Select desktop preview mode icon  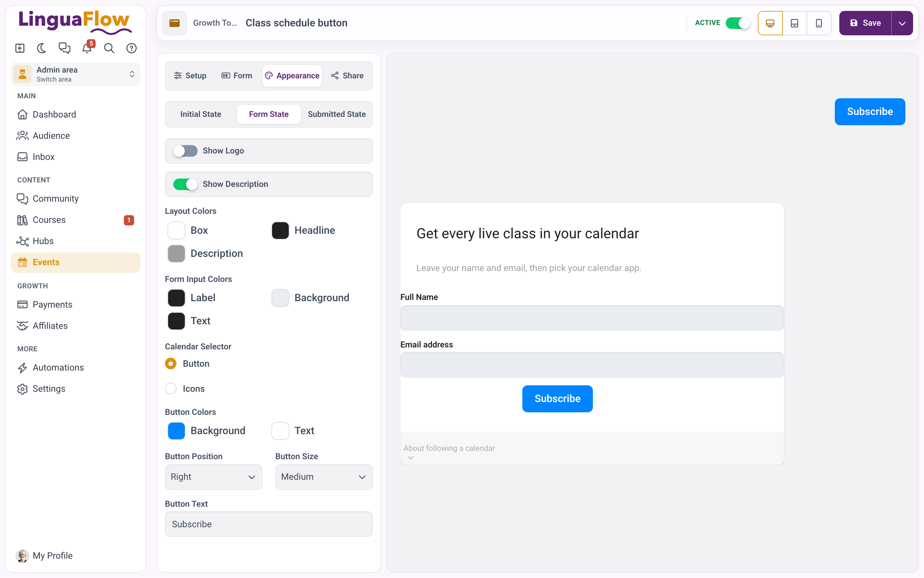click(x=770, y=23)
